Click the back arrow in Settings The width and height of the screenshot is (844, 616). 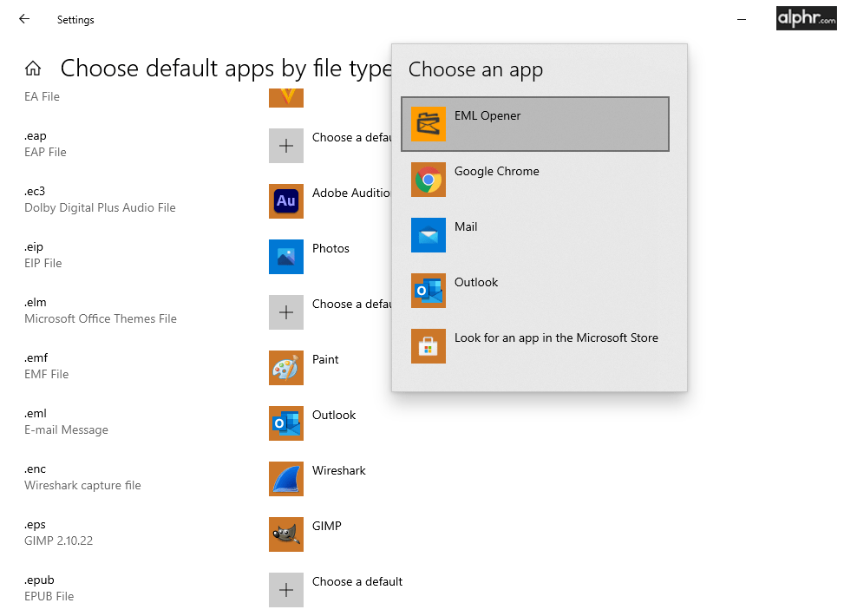point(24,19)
